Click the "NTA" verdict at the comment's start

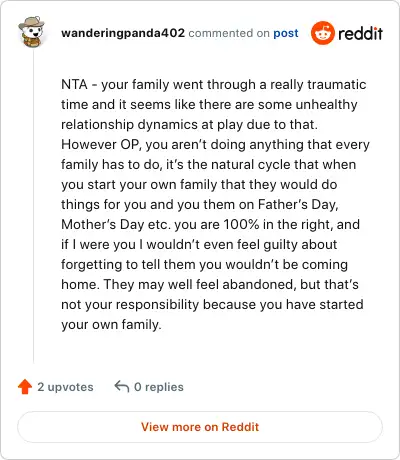tap(74, 84)
